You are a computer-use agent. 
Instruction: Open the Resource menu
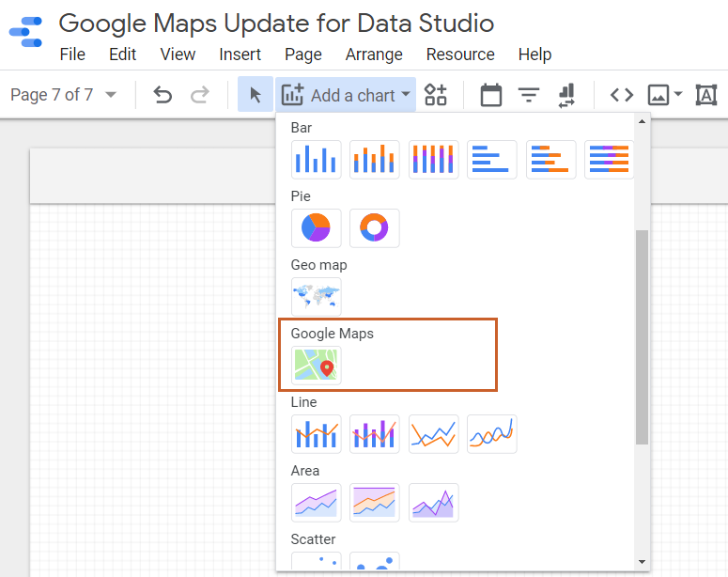click(x=460, y=55)
